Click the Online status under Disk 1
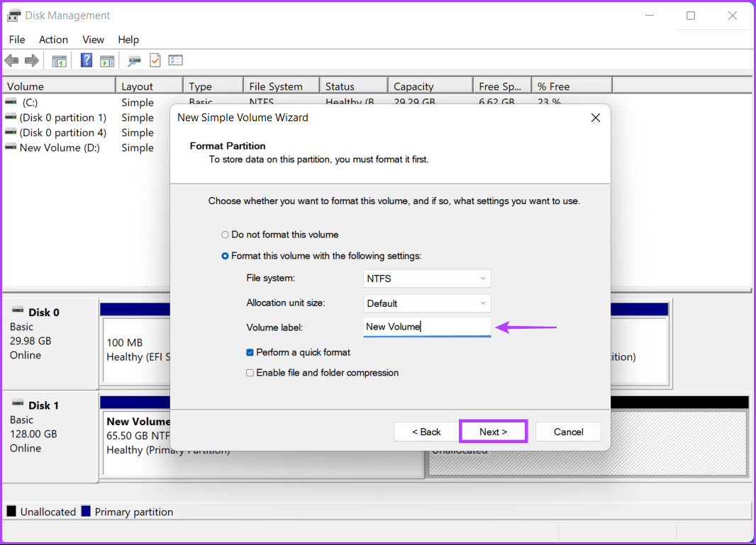The width and height of the screenshot is (756, 545). click(26, 448)
